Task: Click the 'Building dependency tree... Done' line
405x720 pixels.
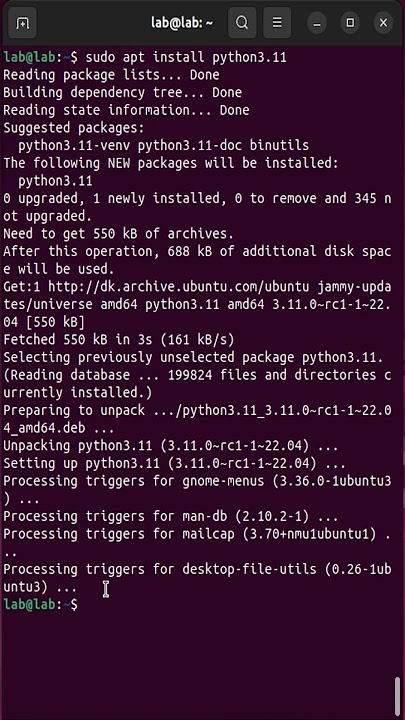Action: coord(123,93)
